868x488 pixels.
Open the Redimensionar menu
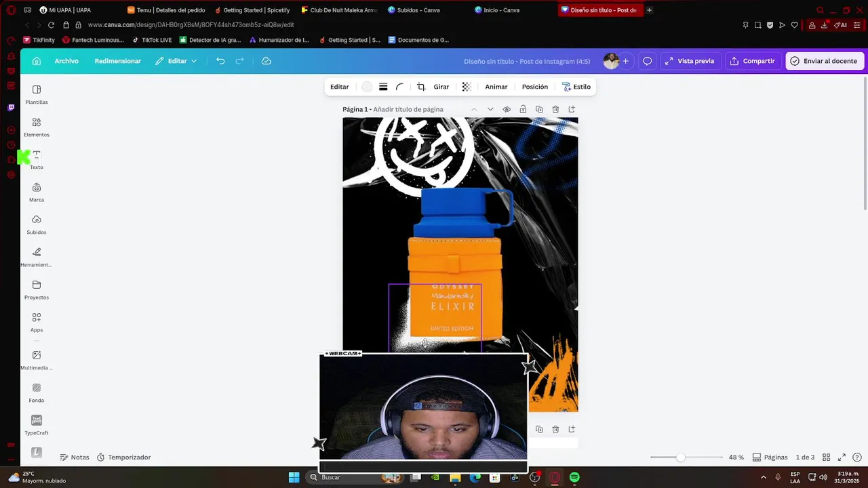(x=118, y=61)
